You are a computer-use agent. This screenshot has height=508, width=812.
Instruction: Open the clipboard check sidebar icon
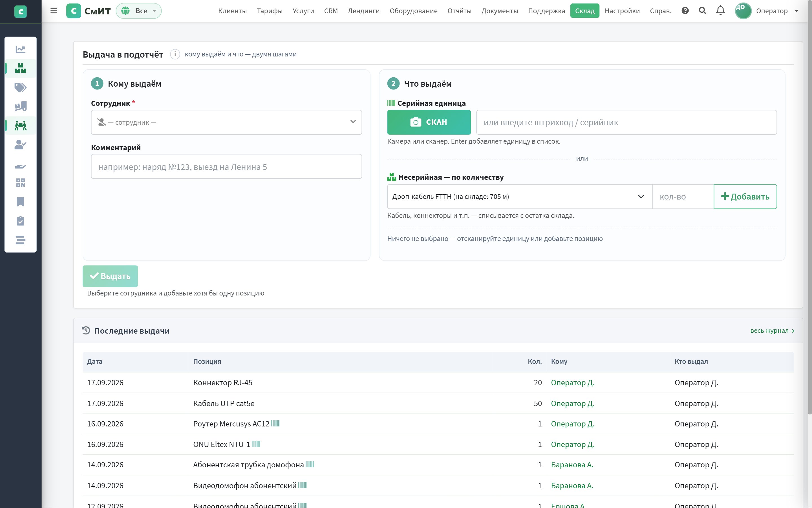21,221
